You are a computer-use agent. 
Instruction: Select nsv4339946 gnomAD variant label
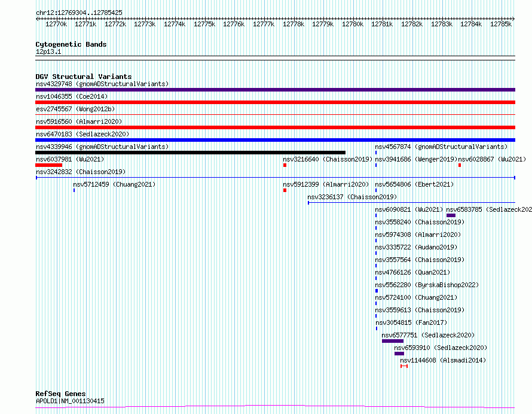click(102, 147)
